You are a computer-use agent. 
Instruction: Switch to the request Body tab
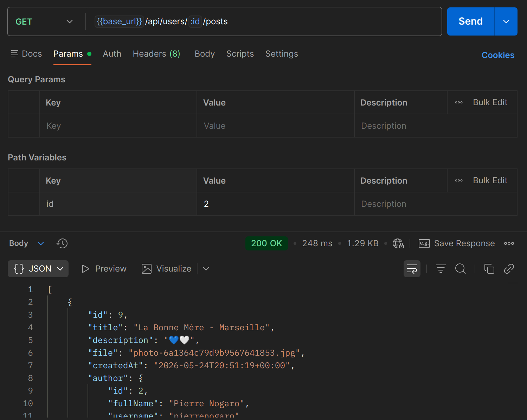point(205,54)
